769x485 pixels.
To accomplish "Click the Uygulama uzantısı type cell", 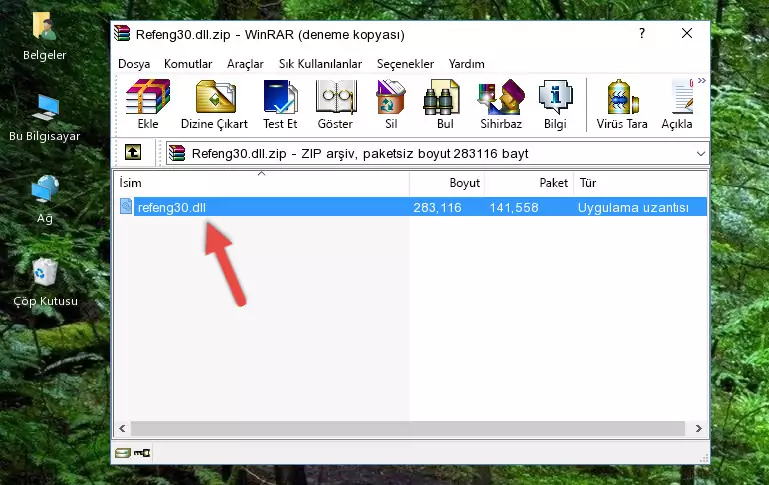I will [633, 207].
